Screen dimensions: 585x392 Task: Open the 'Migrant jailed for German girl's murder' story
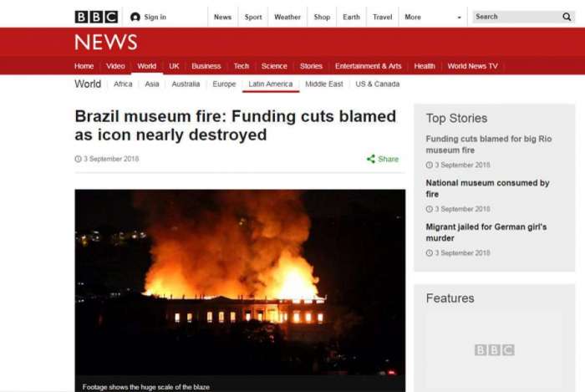click(x=486, y=232)
